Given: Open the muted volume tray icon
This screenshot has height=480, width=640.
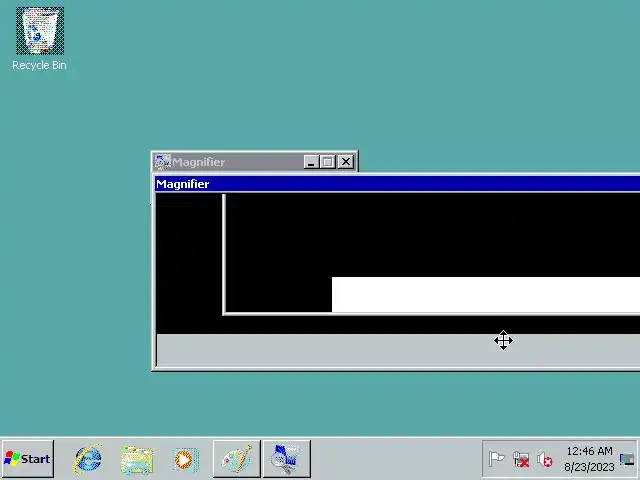Looking at the screenshot, I should pyautogui.click(x=545, y=460).
